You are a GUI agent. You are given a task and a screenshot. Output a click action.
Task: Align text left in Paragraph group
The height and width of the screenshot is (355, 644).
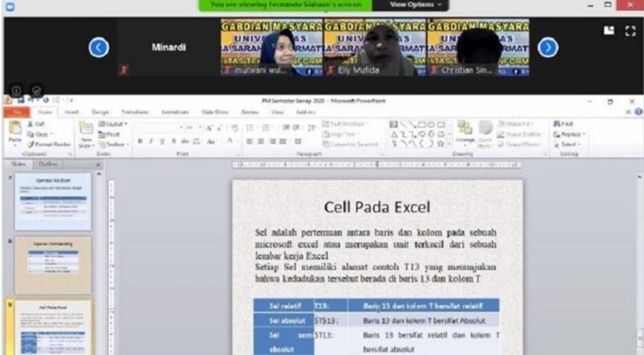click(249, 141)
